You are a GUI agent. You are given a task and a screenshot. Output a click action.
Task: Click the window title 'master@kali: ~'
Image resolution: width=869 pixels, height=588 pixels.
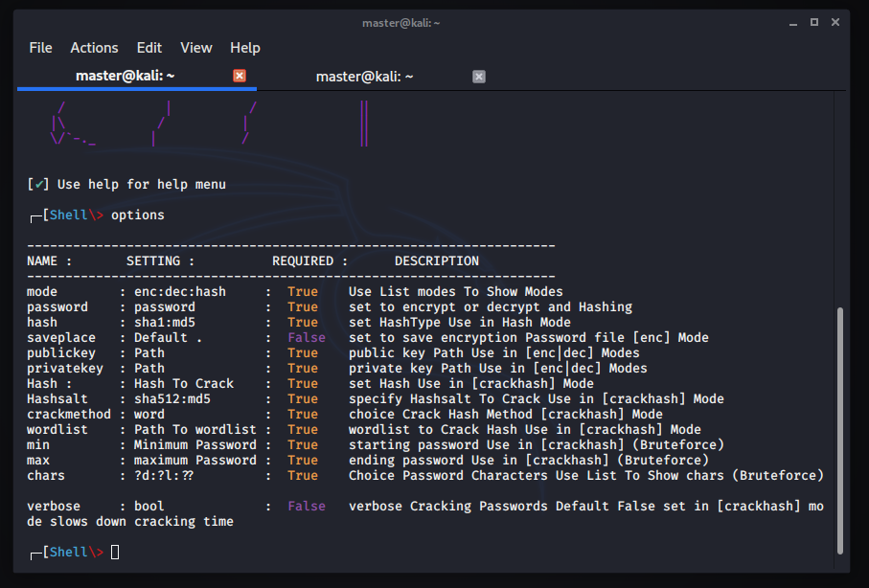pos(400,23)
